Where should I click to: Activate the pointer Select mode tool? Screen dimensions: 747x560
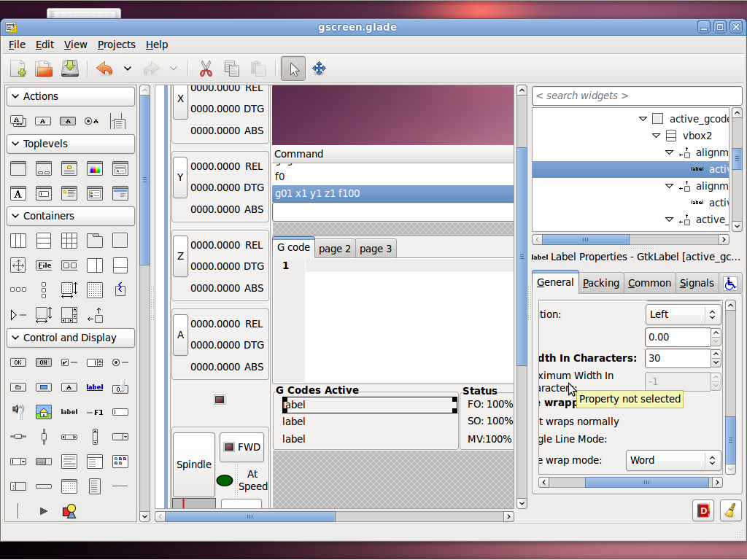(x=293, y=69)
